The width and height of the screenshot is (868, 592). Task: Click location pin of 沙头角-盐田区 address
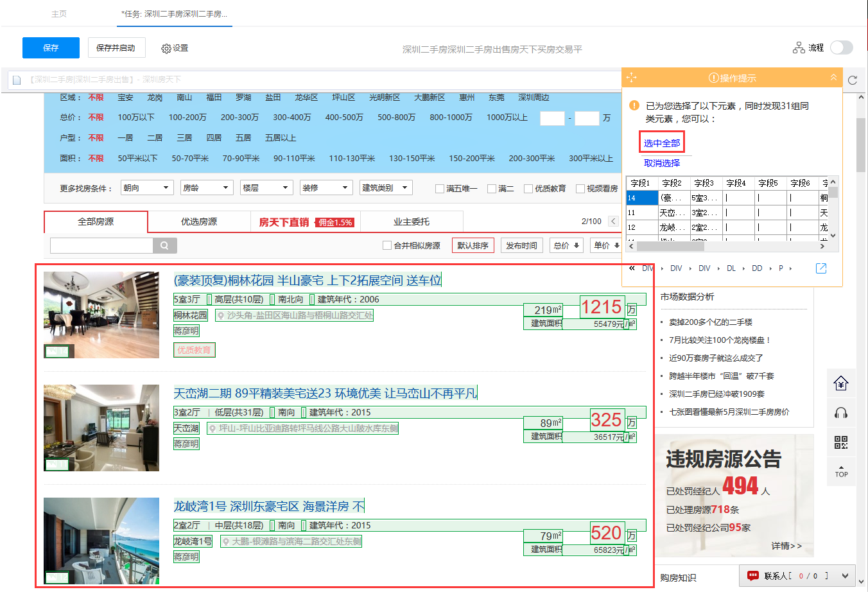point(221,316)
